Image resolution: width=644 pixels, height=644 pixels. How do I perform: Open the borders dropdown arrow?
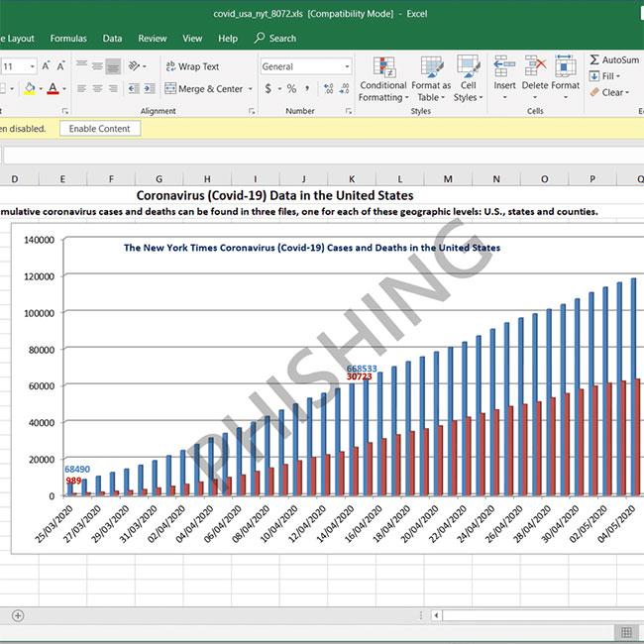tap(12, 89)
